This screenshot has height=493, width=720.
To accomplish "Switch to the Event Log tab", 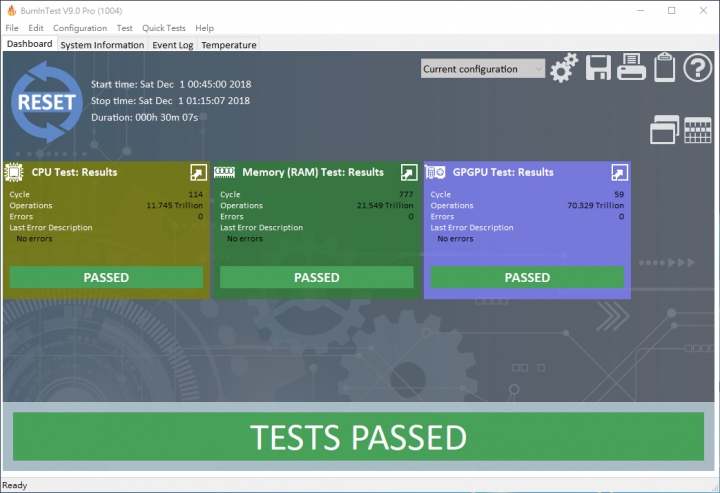I will click(173, 45).
